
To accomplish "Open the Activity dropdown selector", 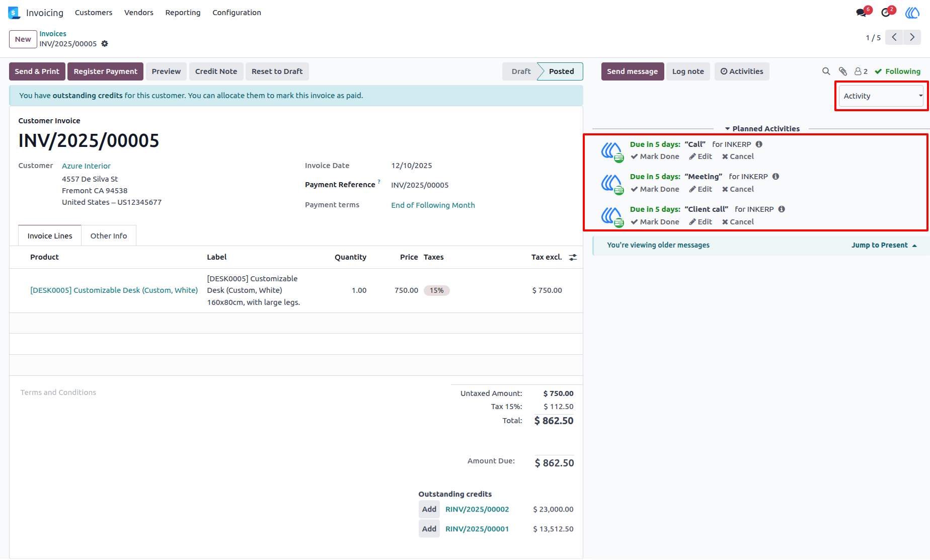I will click(881, 96).
